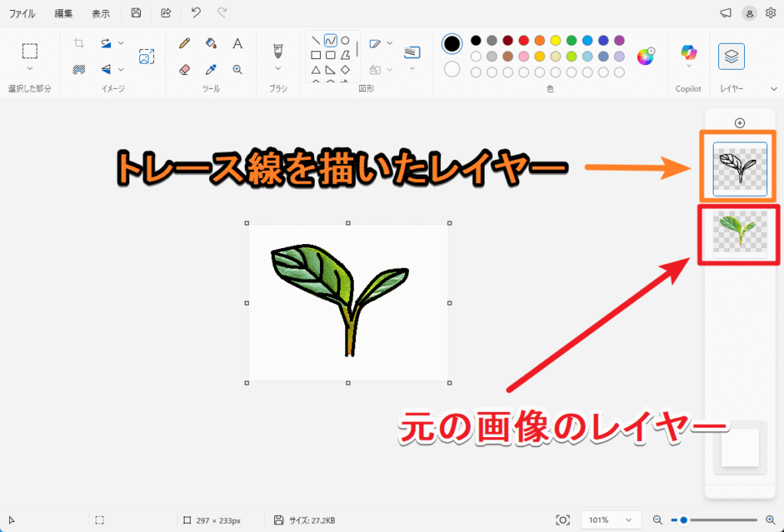Click the background removal icon

coord(79,70)
